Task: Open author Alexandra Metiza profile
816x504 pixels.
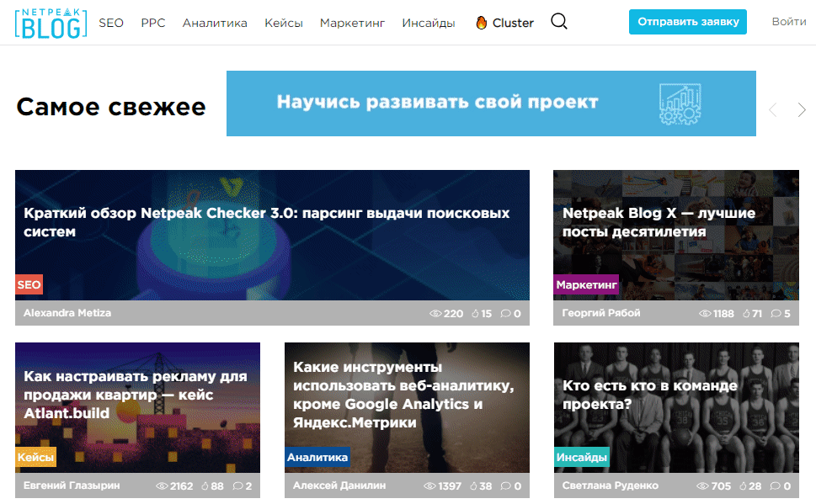Action: pyautogui.click(x=67, y=313)
